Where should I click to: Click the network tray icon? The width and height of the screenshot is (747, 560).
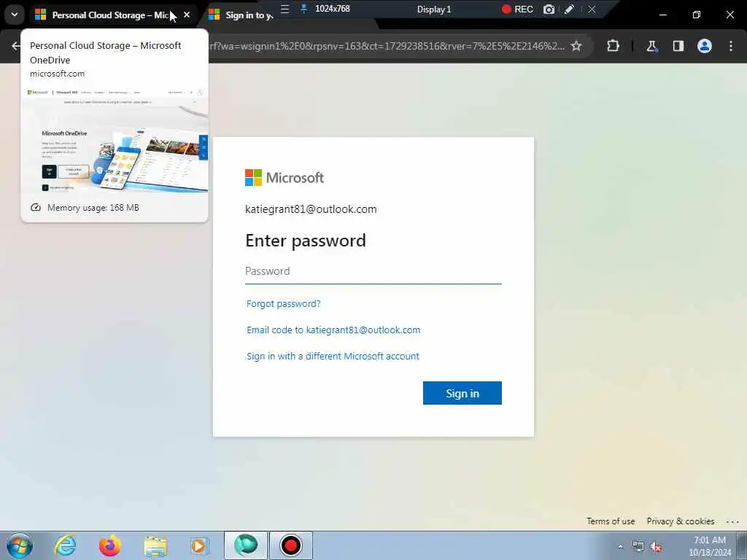pos(638,546)
